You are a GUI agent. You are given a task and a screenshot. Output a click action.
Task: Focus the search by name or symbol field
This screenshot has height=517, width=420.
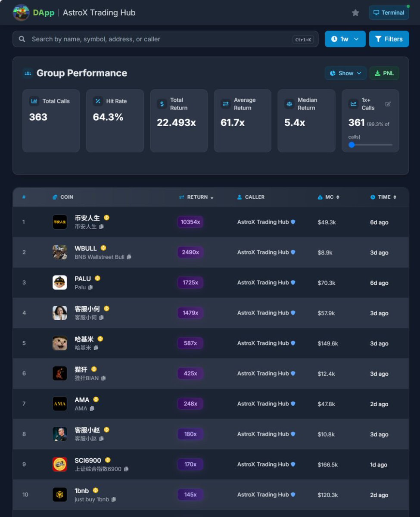(165, 39)
